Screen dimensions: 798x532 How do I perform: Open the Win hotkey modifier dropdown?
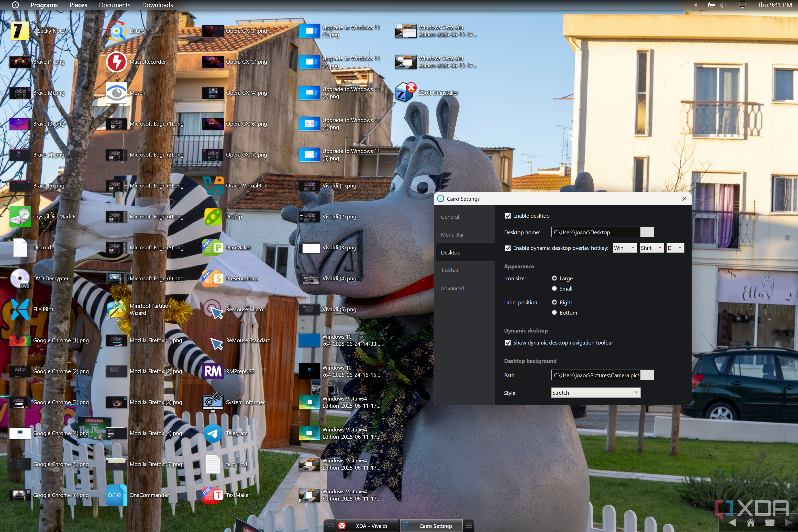pos(624,248)
